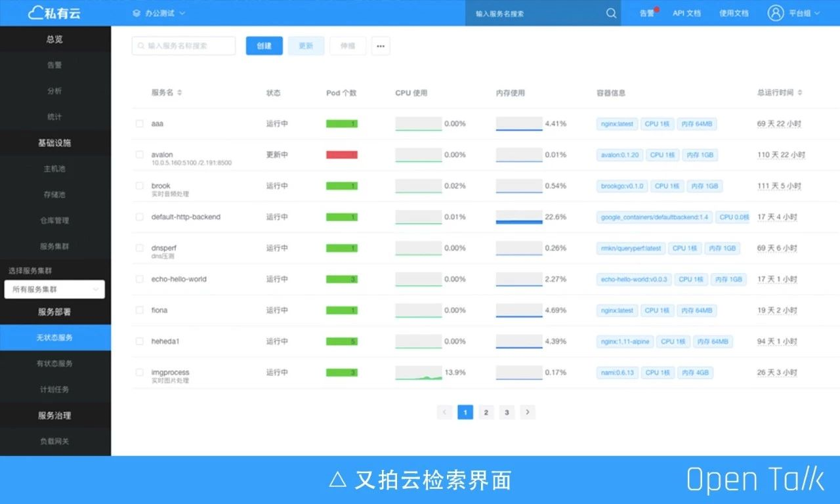
Task: Open 总览 in sidebar
Action: 55,39
